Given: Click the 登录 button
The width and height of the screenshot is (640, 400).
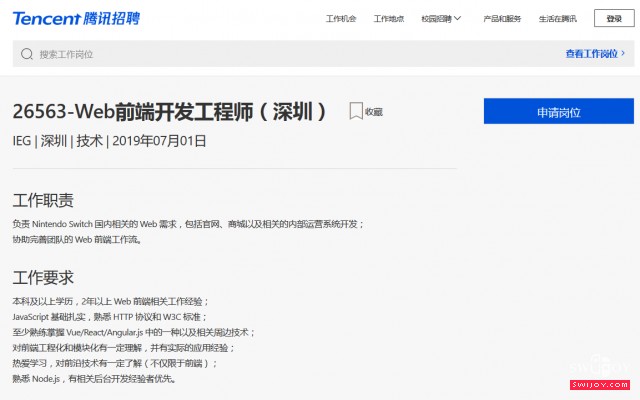Looking at the screenshot, I should tap(614, 18).
